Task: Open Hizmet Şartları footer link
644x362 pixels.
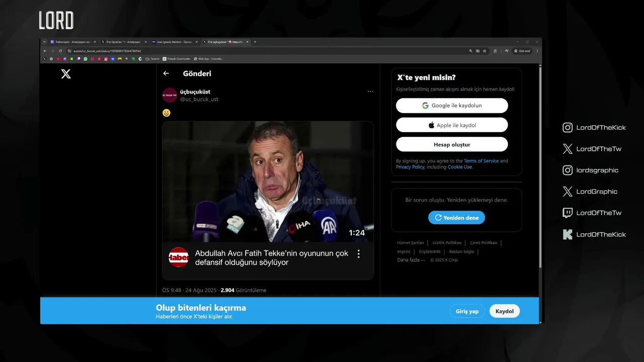Action: coord(411,243)
